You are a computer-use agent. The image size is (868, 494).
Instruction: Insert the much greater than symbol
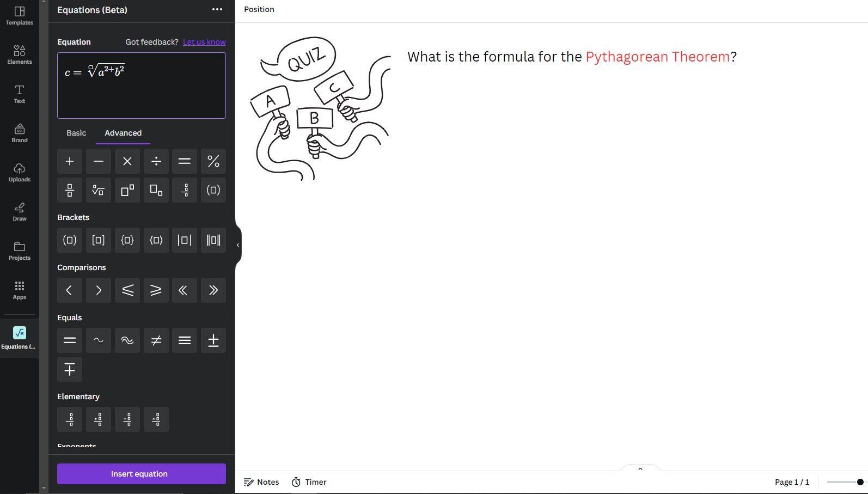click(213, 290)
